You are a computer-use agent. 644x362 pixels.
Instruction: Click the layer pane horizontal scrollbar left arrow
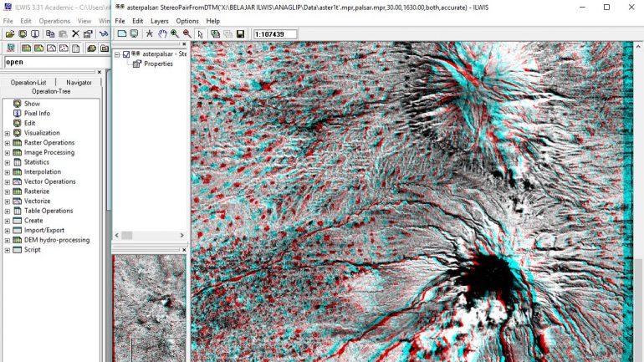click(117, 235)
